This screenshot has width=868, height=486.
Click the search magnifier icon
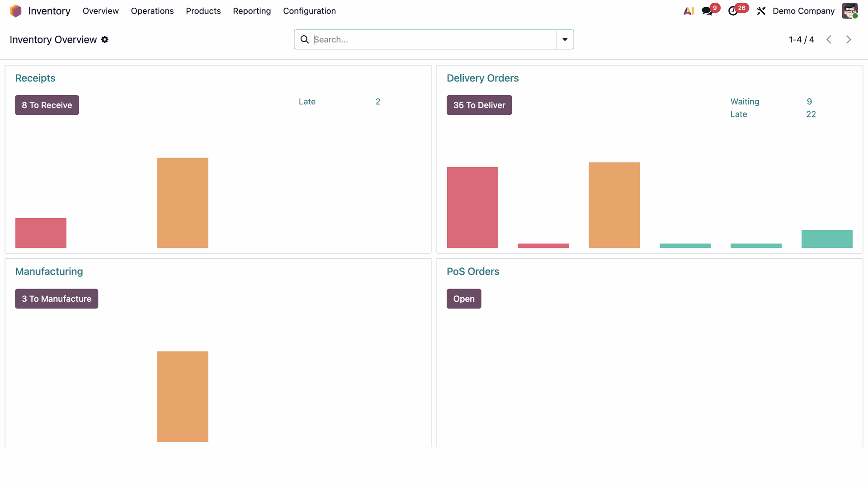[305, 40]
